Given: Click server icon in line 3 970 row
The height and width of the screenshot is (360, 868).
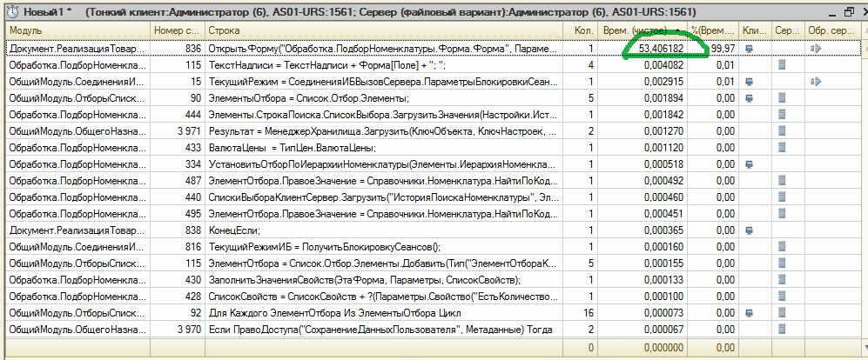Looking at the screenshot, I should tap(782, 329).
